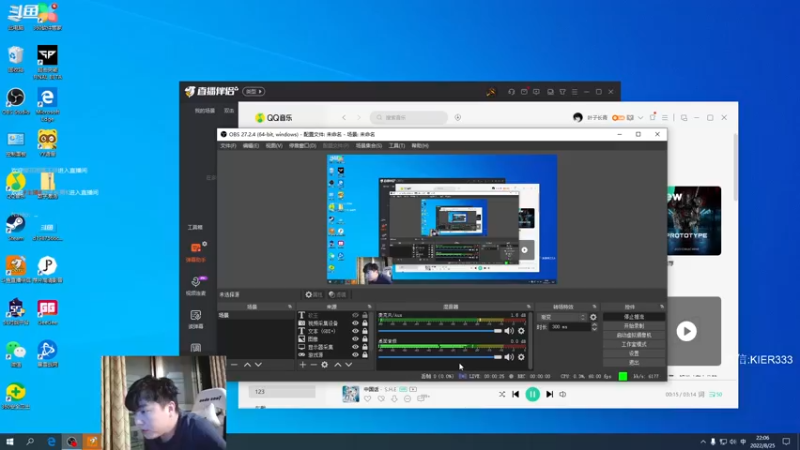Open OBS 场景集合(S) menu
The height and width of the screenshot is (450, 800).
(x=369, y=146)
